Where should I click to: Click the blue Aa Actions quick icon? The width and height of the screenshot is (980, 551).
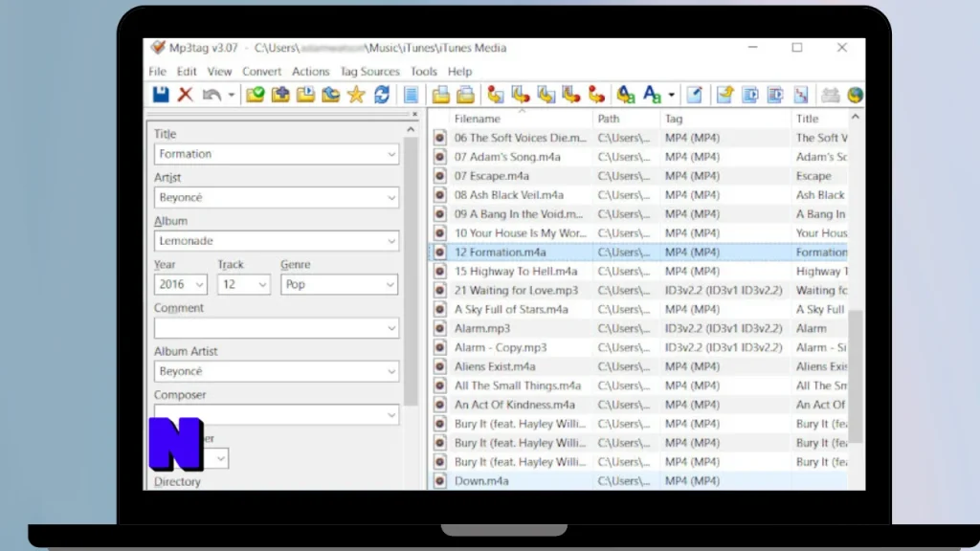652,95
